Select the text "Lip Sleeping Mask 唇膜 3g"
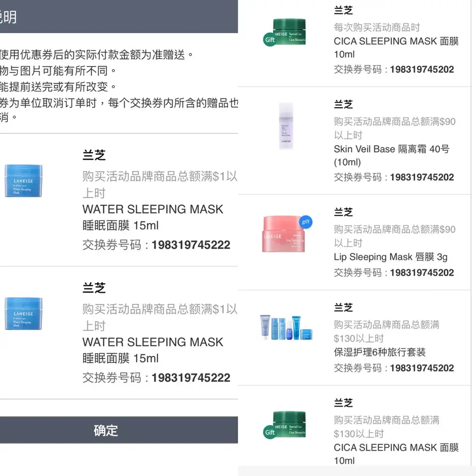Viewport: 476px width, 476px height. pos(391,257)
